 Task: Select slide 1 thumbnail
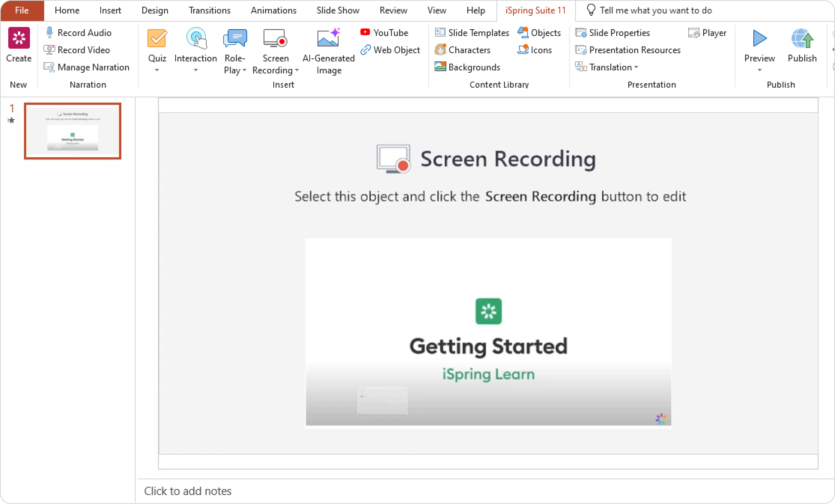coord(73,131)
